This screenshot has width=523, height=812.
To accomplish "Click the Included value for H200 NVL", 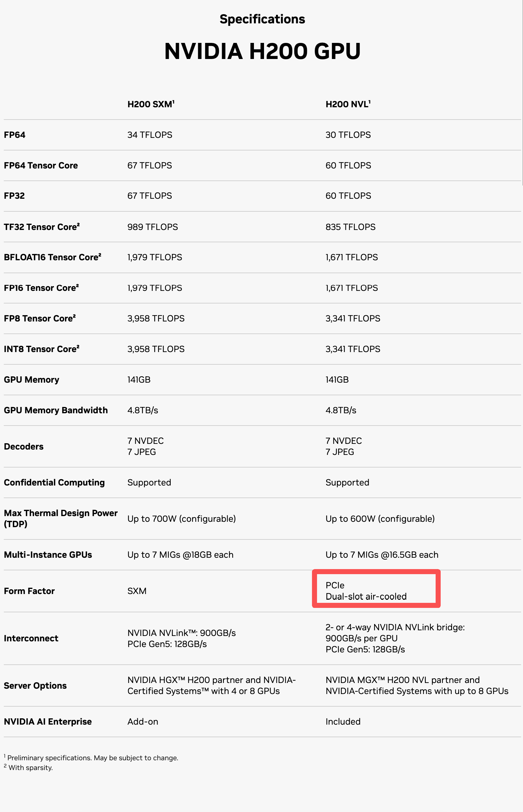I will coord(343,722).
